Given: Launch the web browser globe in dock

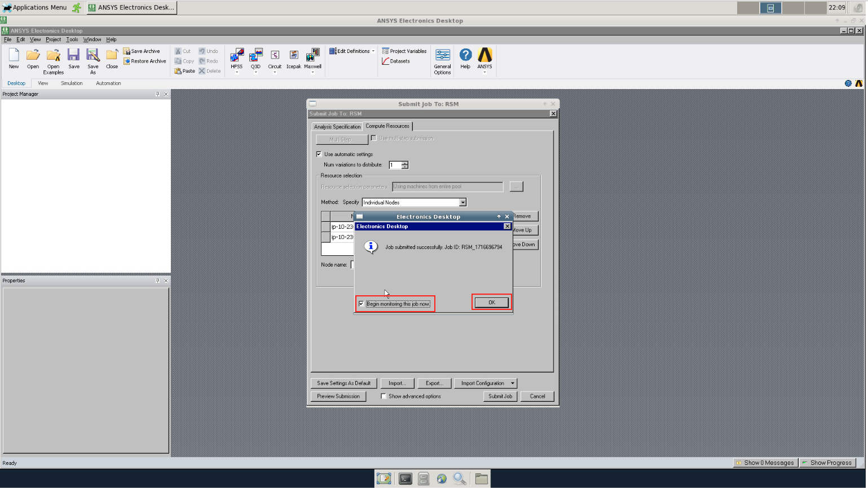Looking at the screenshot, I should coord(442,479).
